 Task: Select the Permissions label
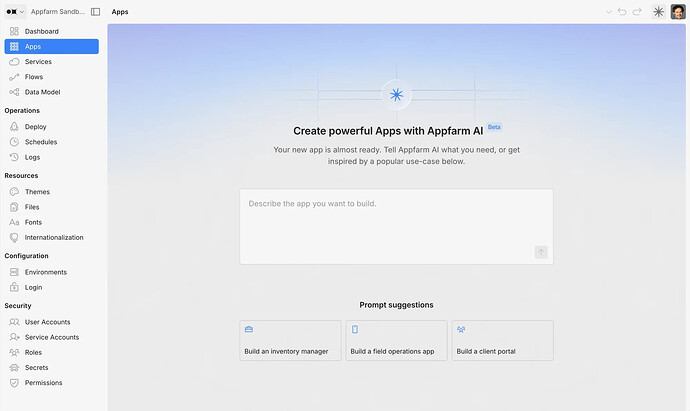(44, 383)
